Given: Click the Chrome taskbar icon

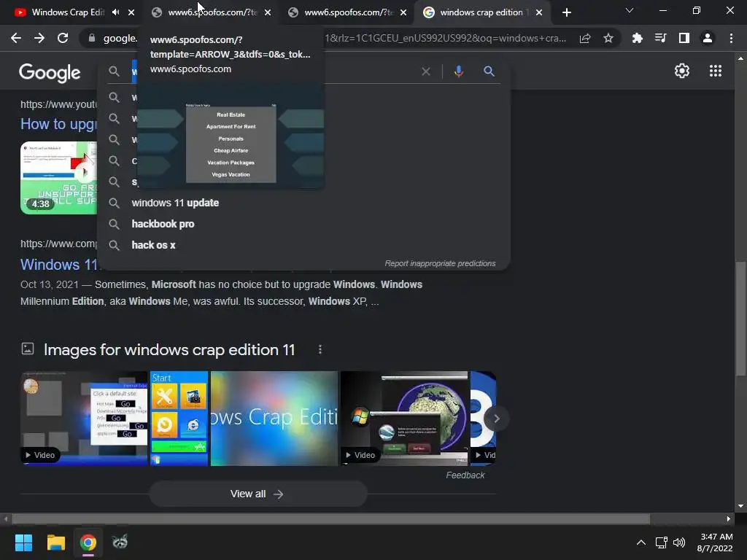Looking at the screenshot, I should point(88,542).
